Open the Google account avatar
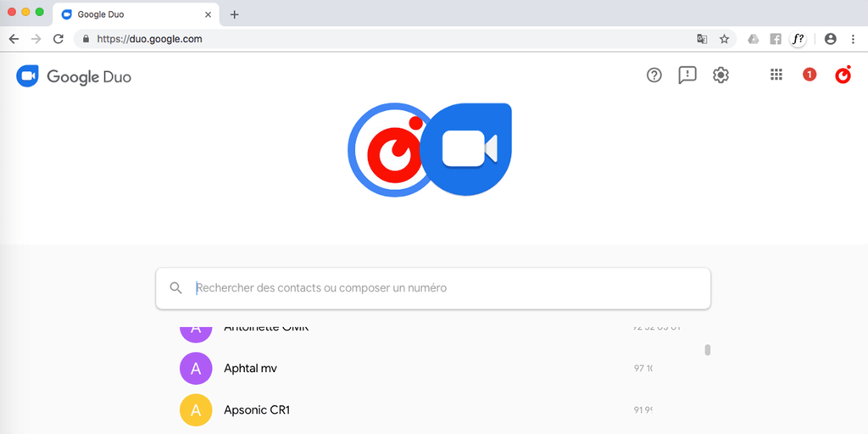 843,75
